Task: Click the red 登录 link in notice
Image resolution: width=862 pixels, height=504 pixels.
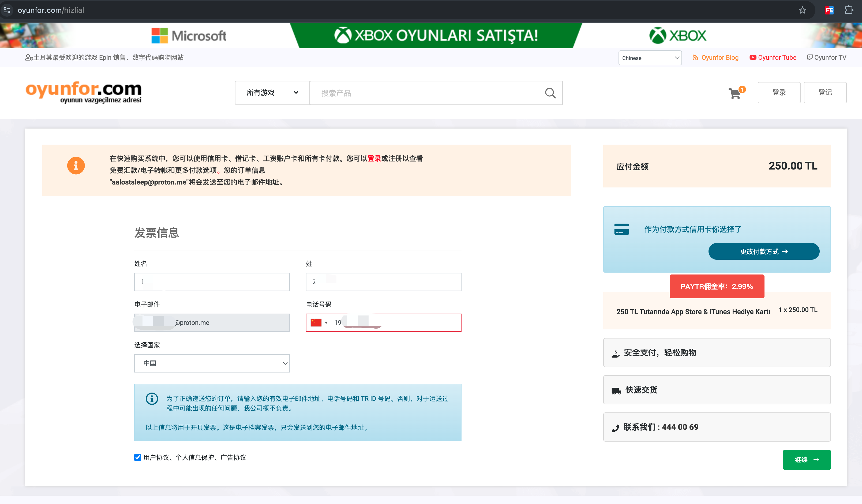Action: pos(374,158)
